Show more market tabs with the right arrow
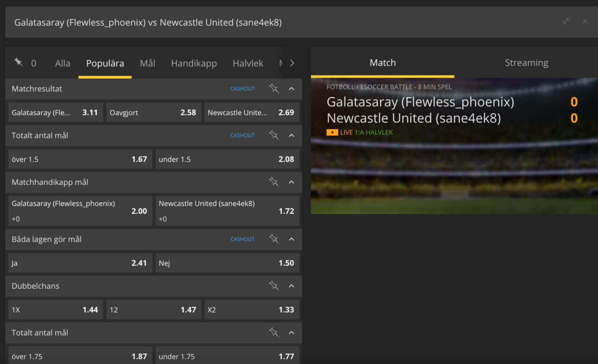The height and width of the screenshot is (364, 598). point(292,63)
